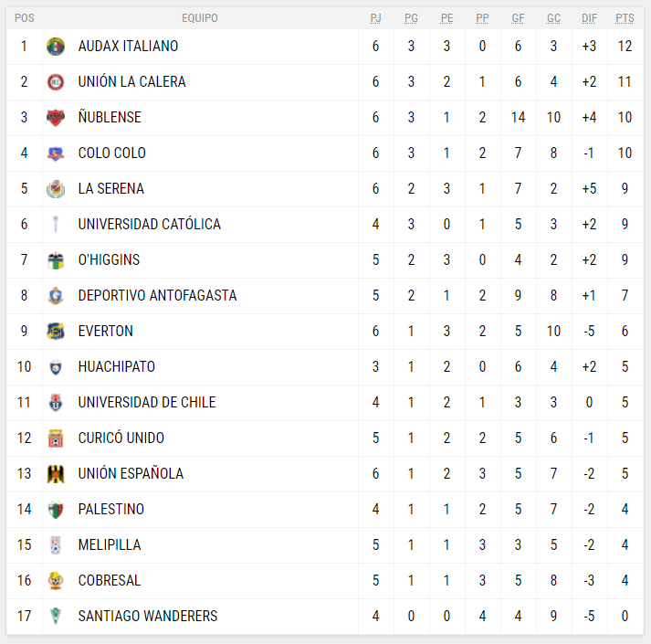Click the GF column header
The image size is (651, 644).
(518, 18)
